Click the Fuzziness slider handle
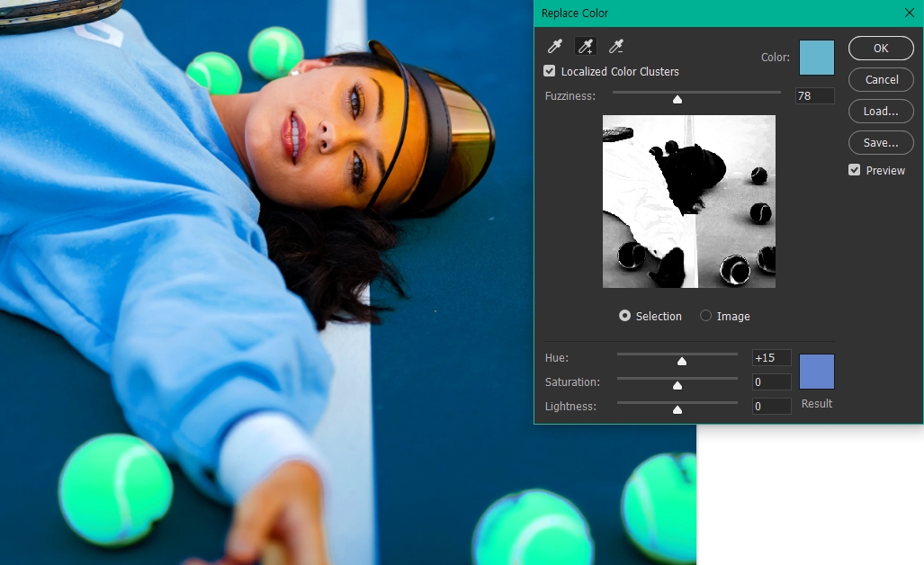Image resolution: width=924 pixels, height=565 pixels. (677, 100)
